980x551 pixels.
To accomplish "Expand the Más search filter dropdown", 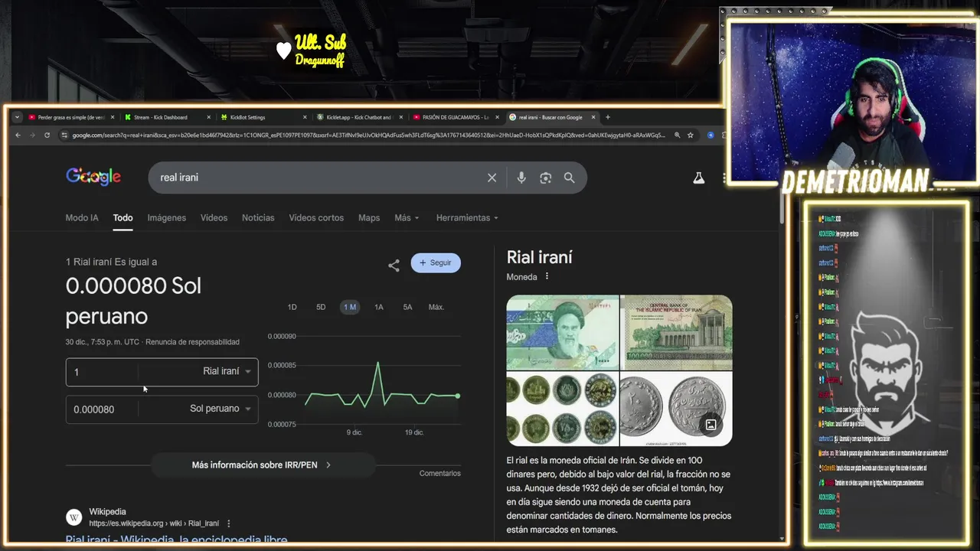I will (407, 218).
